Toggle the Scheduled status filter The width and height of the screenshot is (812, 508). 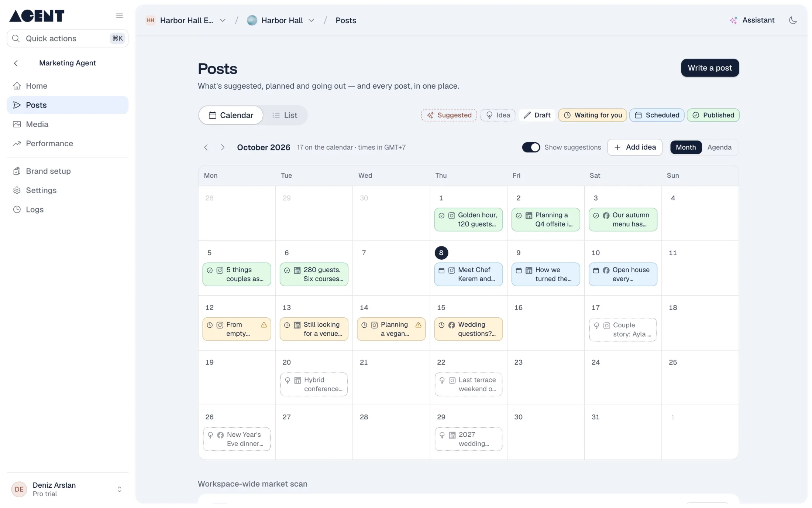click(657, 115)
